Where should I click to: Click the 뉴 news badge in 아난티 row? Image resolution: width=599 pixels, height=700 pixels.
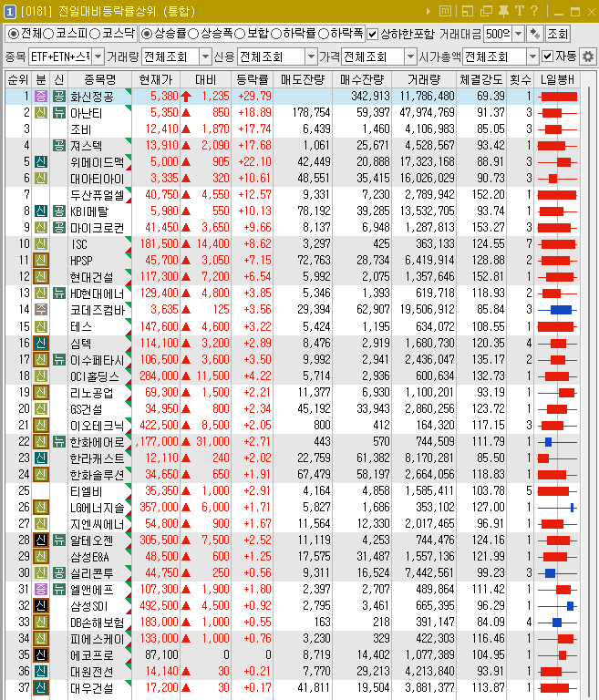[x=59, y=112]
